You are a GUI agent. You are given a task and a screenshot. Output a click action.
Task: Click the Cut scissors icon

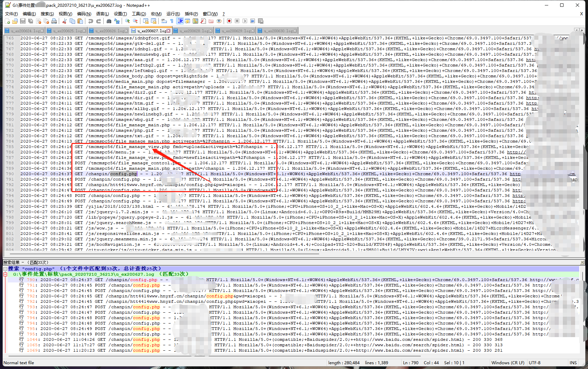(64, 21)
